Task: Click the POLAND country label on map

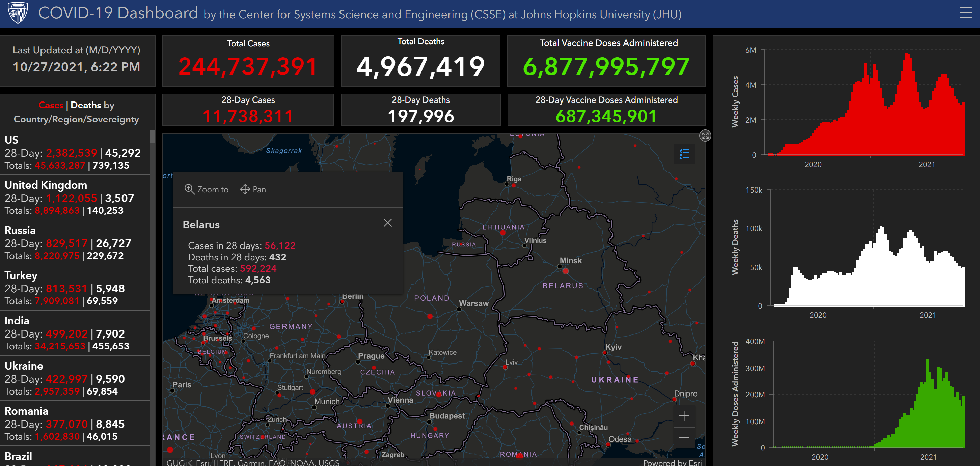Action: pyautogui.click(x=432, y=298)
